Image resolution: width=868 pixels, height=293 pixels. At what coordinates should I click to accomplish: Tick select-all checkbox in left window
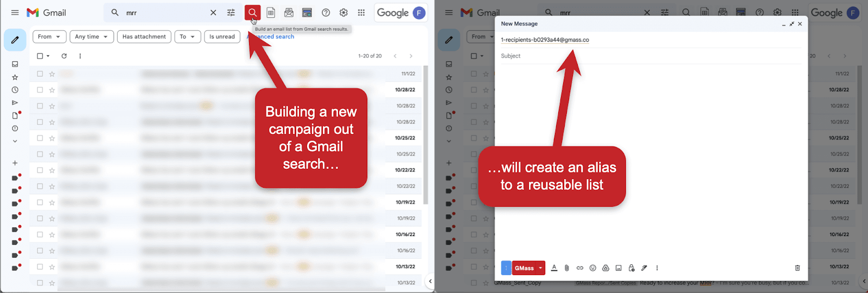point(40,56)
